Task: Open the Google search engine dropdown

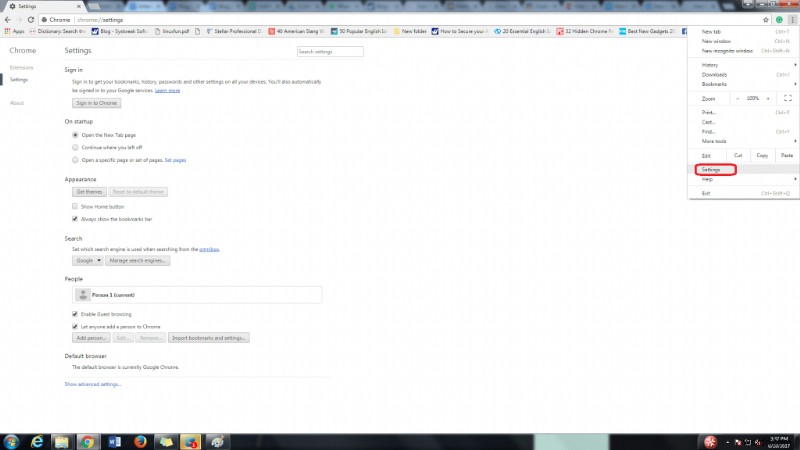Action: point(87,260)
